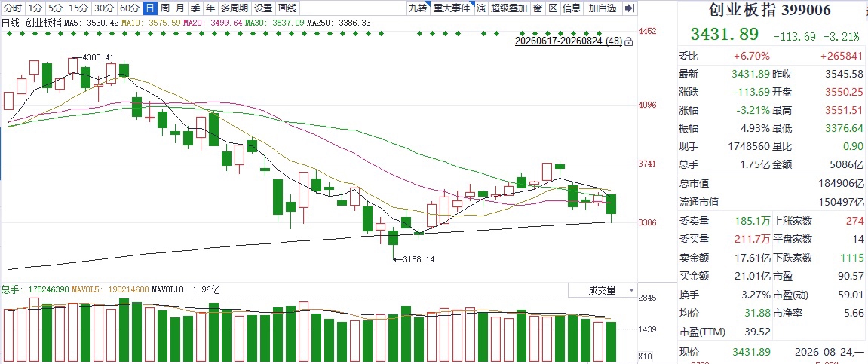
Task: Switch to the 分时 intraday tab
Action: pos(13,8)
